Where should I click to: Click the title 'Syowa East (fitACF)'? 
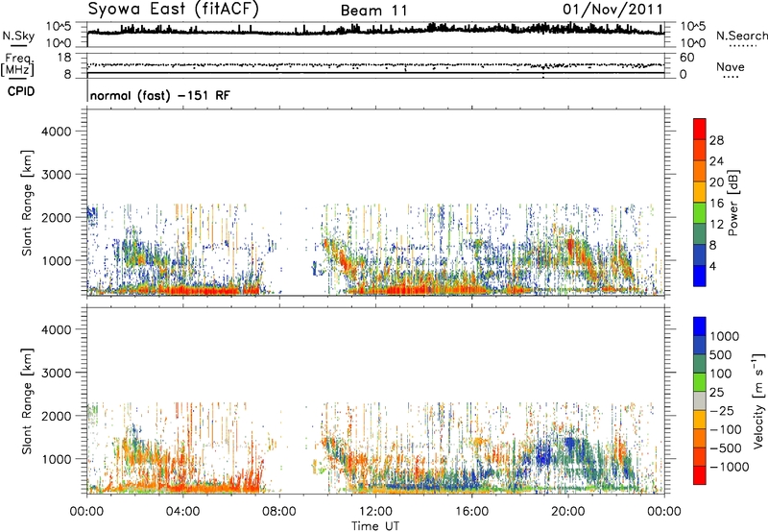(x=173, y=9)
